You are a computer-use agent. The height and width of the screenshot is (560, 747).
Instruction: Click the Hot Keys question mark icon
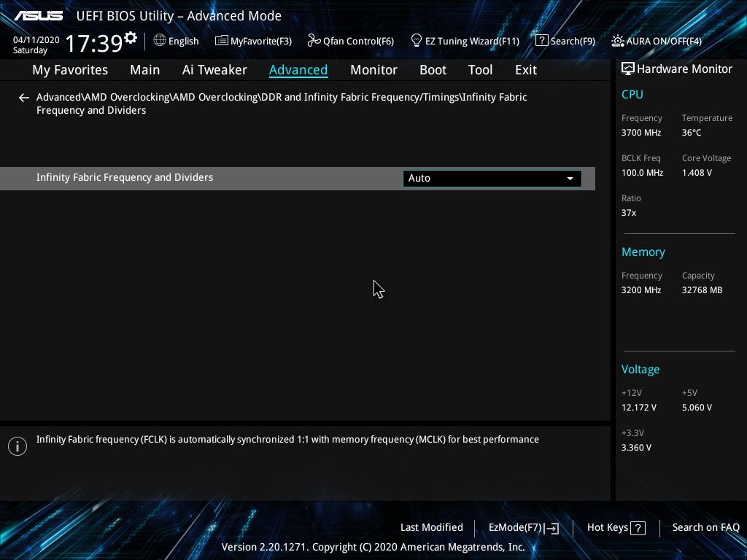638,528
